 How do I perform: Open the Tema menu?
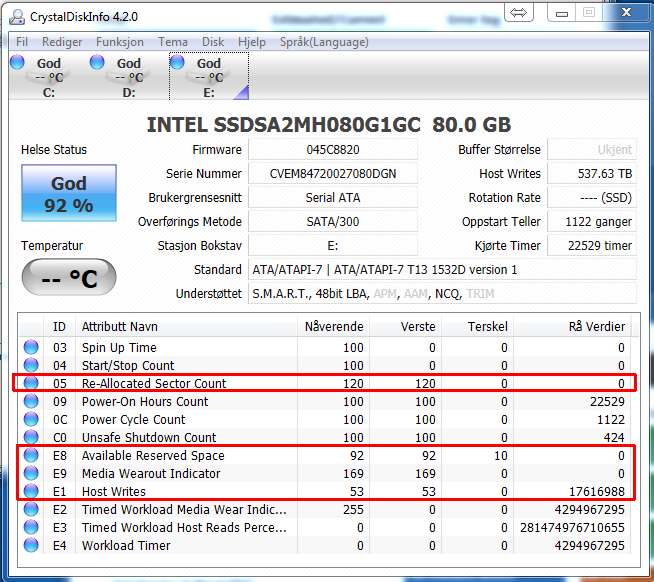pyautogui.click(x=173, y=42)
